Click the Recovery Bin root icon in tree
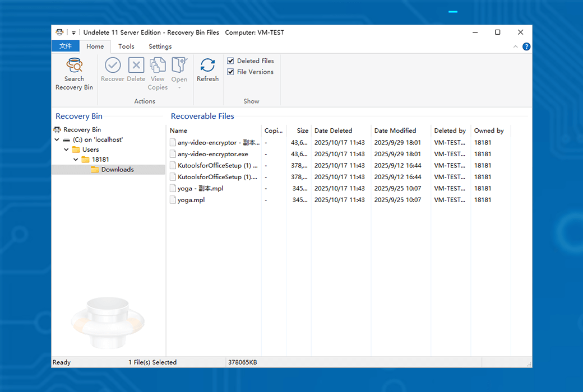Image resolution: width=583 pixels, height=392 pixels. (x=57, y=129)
